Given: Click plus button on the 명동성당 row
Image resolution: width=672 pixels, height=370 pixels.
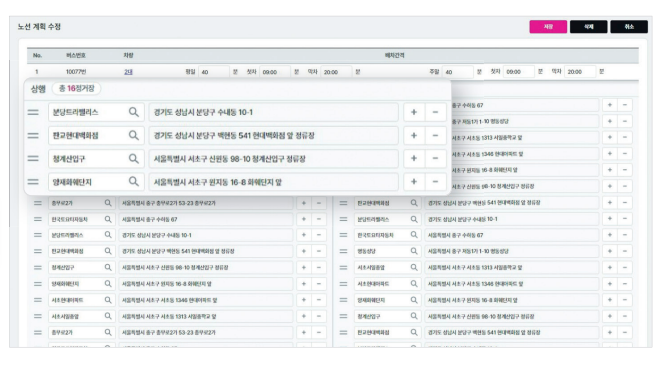Looking at the screenshot, I should (609, 251).
